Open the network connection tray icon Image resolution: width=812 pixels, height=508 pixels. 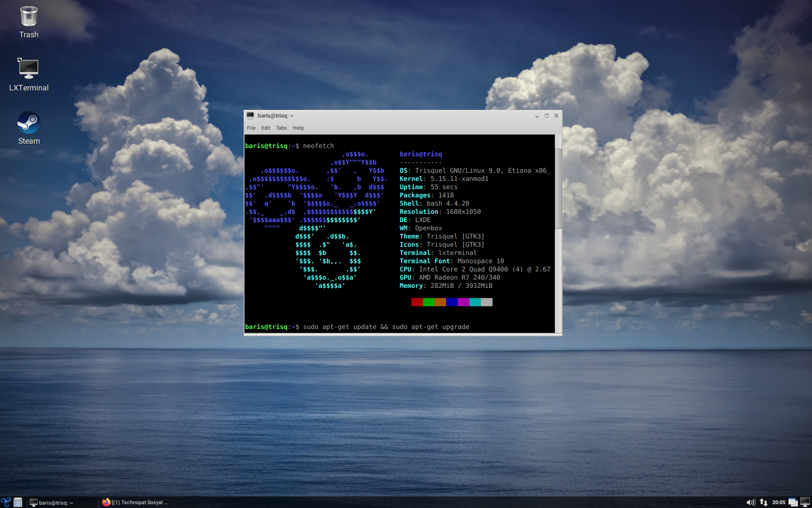pos(764,502)
